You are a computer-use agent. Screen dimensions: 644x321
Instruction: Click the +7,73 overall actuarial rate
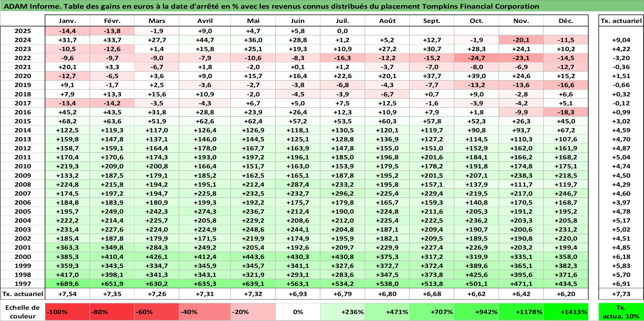coord(621,294)
